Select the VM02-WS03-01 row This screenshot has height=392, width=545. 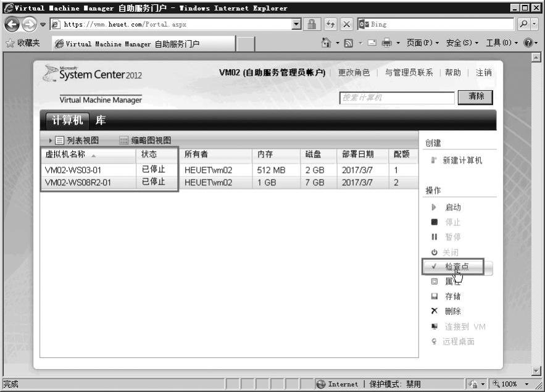click(x=230, y=170)
